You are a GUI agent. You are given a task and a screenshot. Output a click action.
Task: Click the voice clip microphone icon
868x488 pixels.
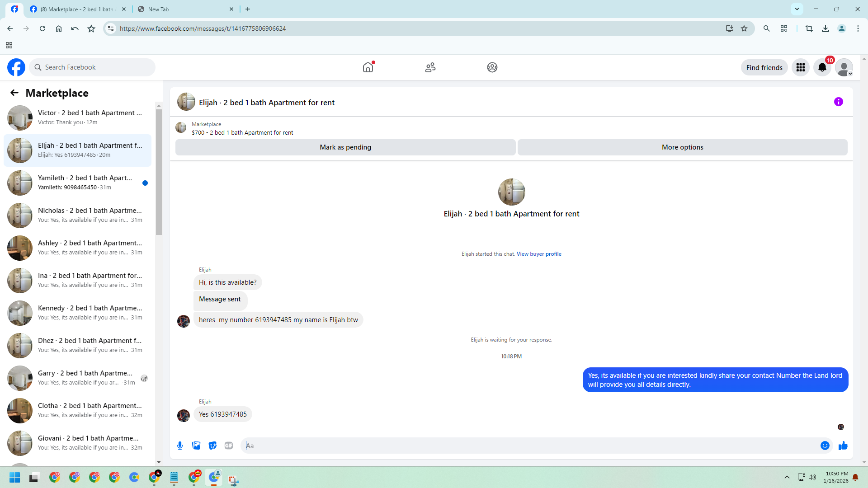click(180, 446)
